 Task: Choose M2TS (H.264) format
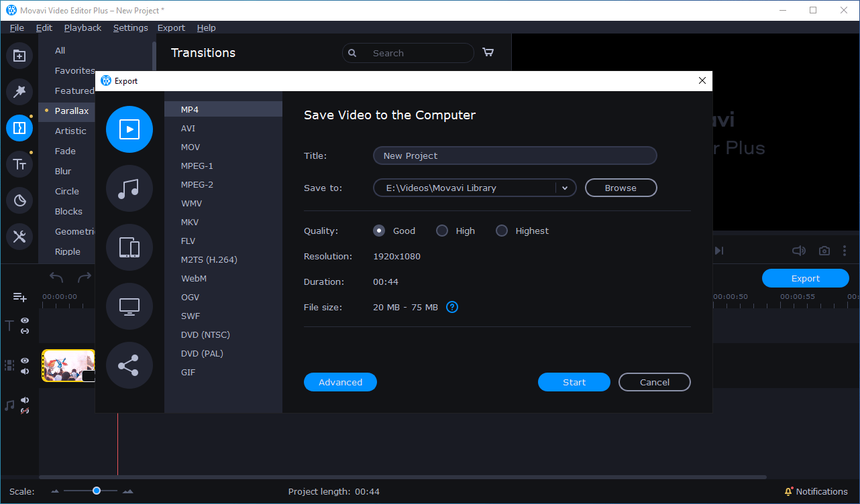coord(223,259)
